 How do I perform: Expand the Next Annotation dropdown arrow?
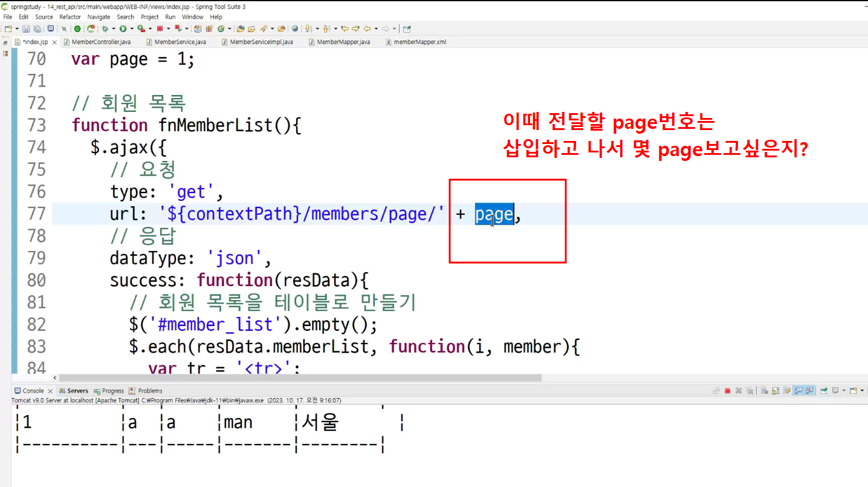[317, 28]
